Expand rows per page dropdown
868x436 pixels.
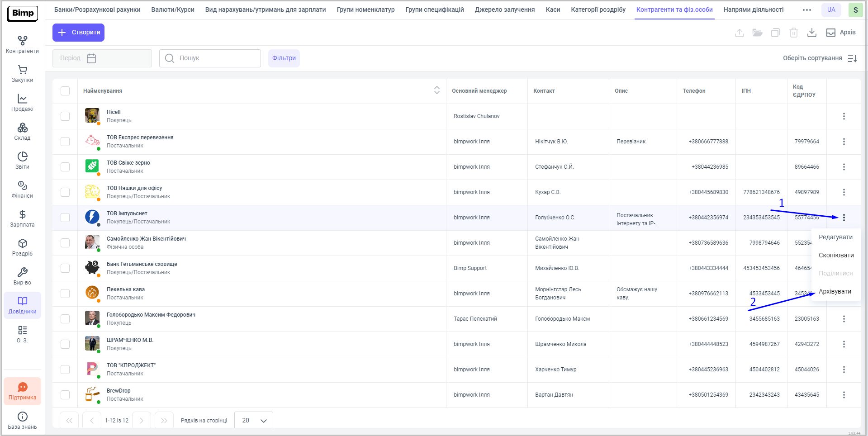(x=254, y=420)
